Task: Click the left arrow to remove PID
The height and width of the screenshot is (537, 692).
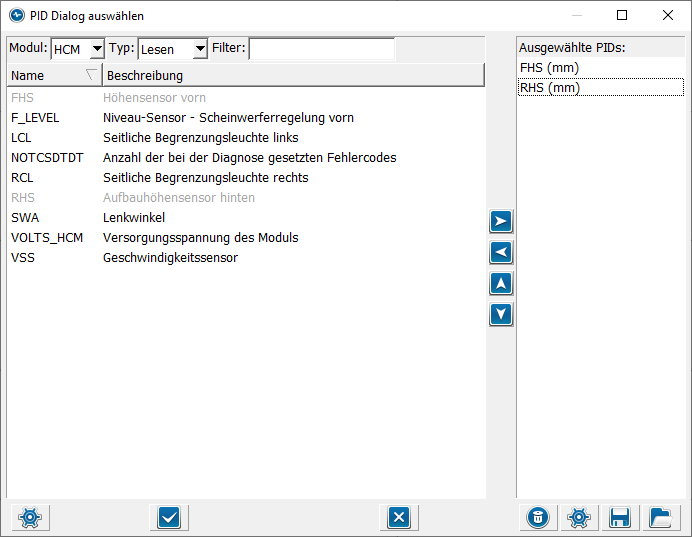Action: pyautogui.click(x=501, y=252)
